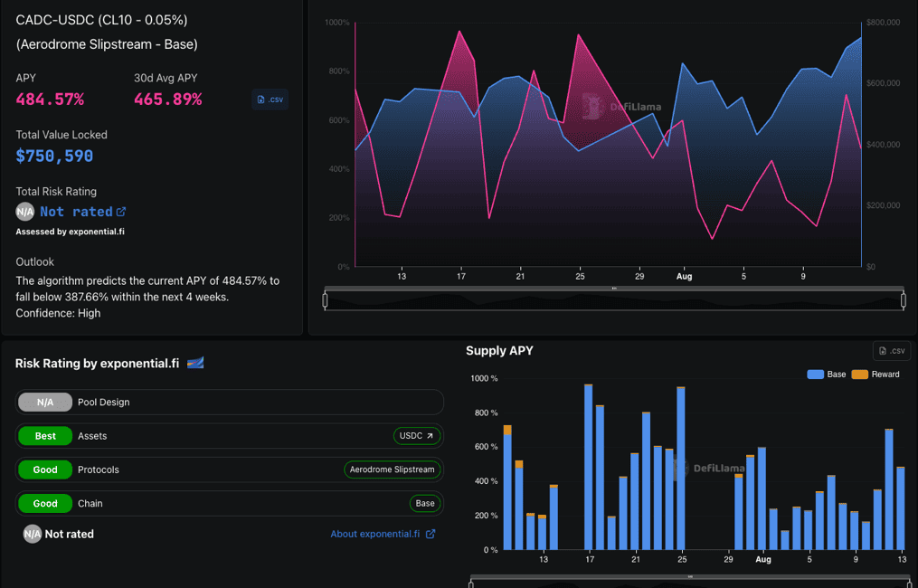Click right handle of APY chart range slider
Viewport: 918px width, 588px height.
(x=904, y=299)
